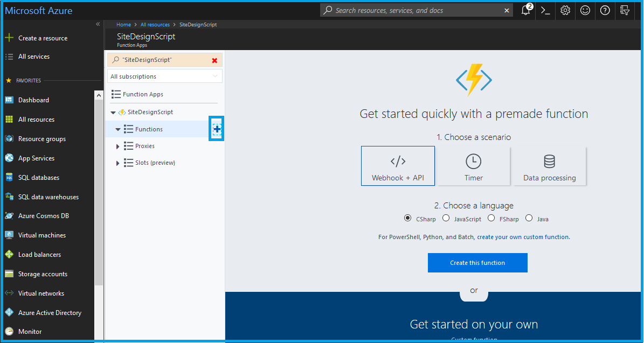644x343 pixels.
Task: Click the SQL data warehouses icon
Action: (9, 197)
